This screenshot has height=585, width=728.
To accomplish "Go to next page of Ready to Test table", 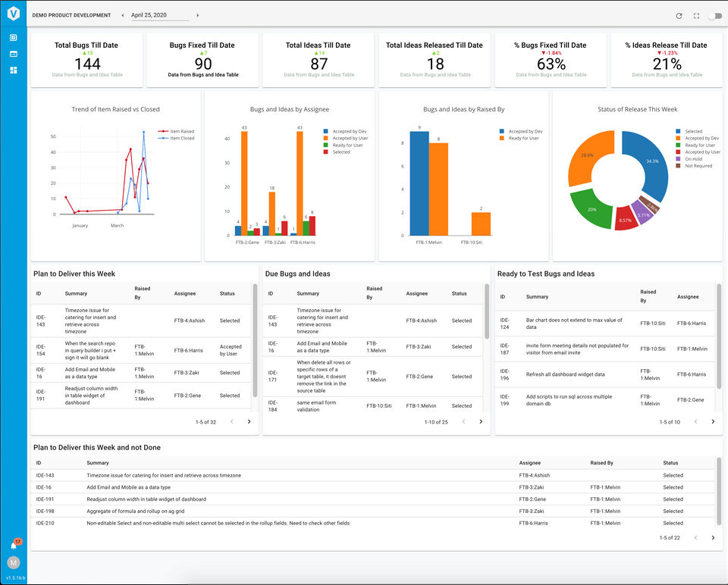I will click(x=713, y=422).
